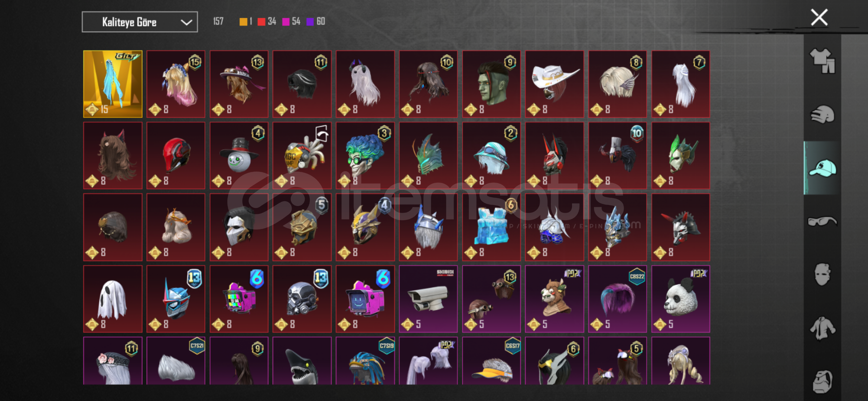Select the cap headwear category icon
868x401 pixels.
[822, 168]
